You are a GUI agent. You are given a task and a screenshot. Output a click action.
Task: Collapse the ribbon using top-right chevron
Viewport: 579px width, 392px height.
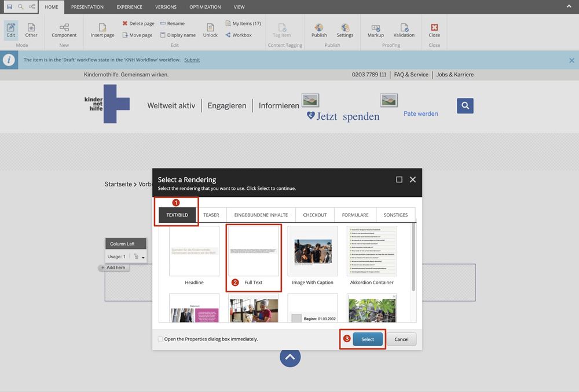pyautogui.click(x=569, y=6)
